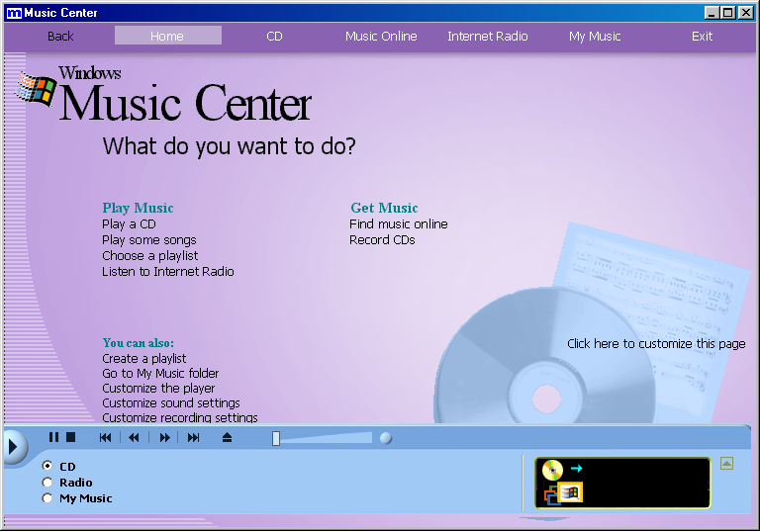Open the Internet Radio tab

click(488, 37)
